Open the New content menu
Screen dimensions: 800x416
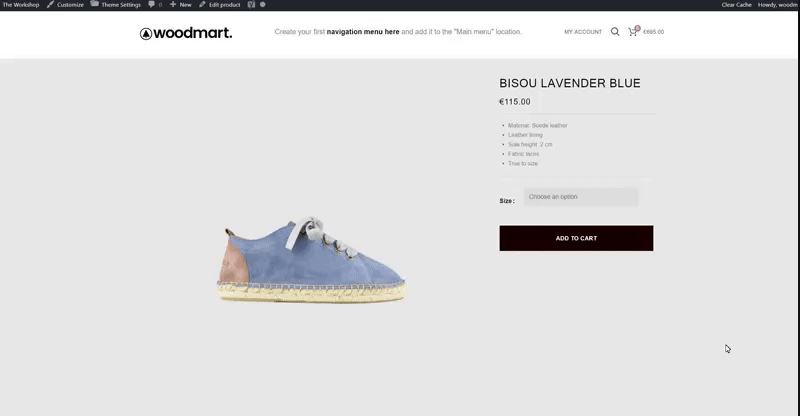181,4
